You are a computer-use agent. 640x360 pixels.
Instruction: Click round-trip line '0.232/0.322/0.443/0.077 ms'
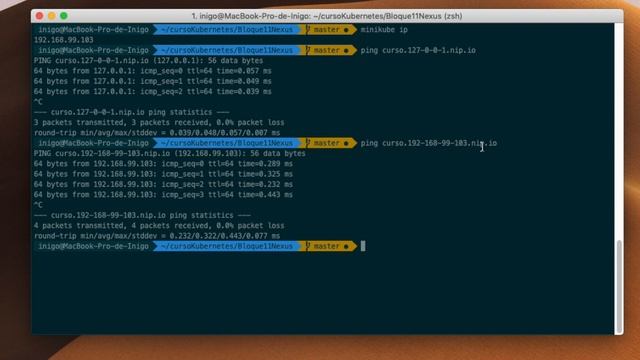tap(157, 236)
